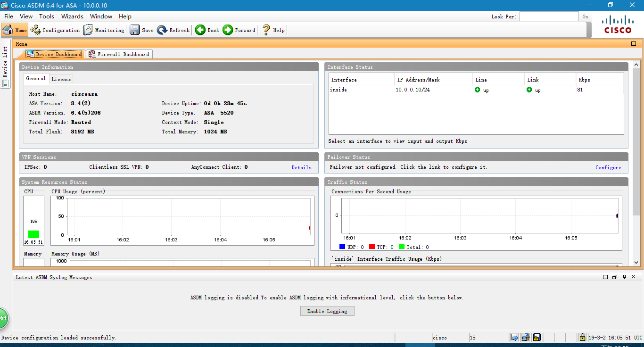This screenshot has width=644, height=347.
Task: Save the running configuration via Save icon
Action: tap(141, 30)
